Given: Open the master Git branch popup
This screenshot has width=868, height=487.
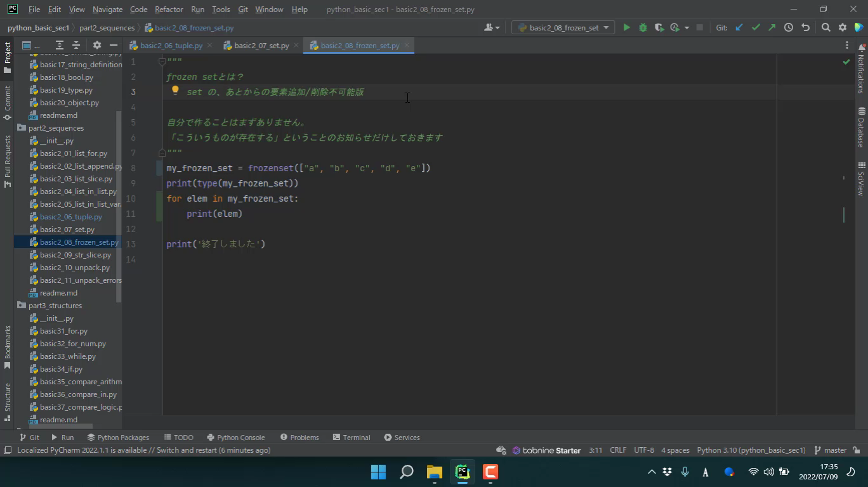Looking at the screenshot, I should [x=831, y=450].
